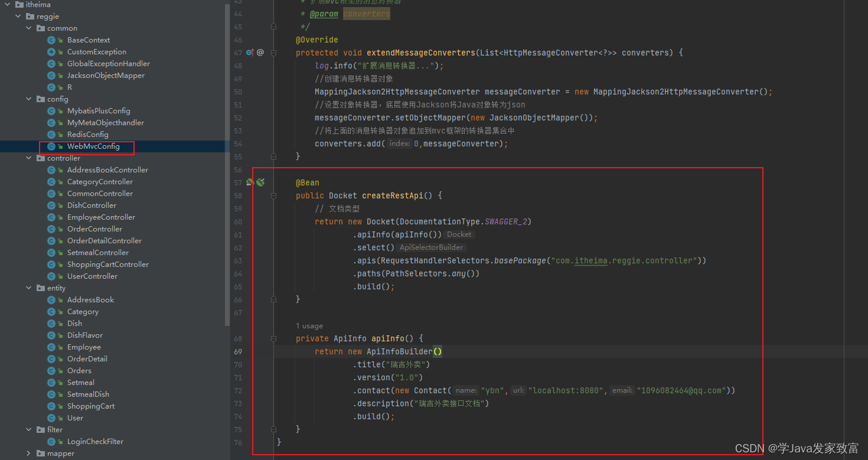The width and height of the screenshot is (868, 460).
Task: Click the class icon beside LoginCheckFilter
Action: click(x=51, y=442)
